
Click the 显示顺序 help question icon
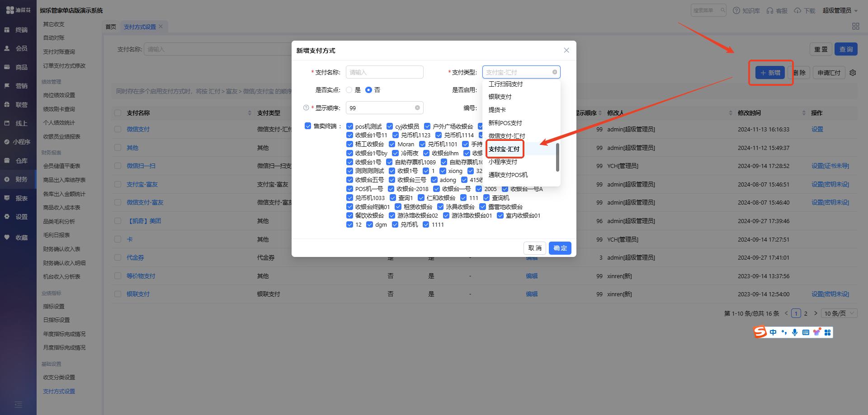pos(306,108)
